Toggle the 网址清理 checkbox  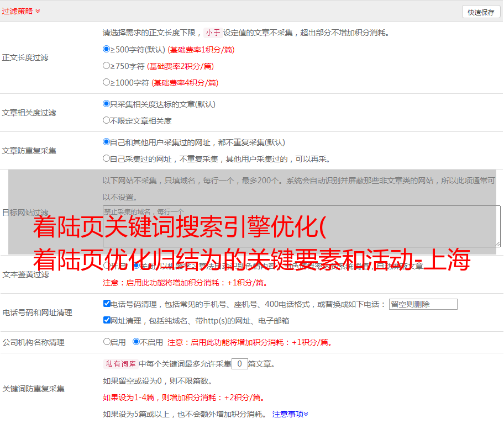[x=107, y=320]
